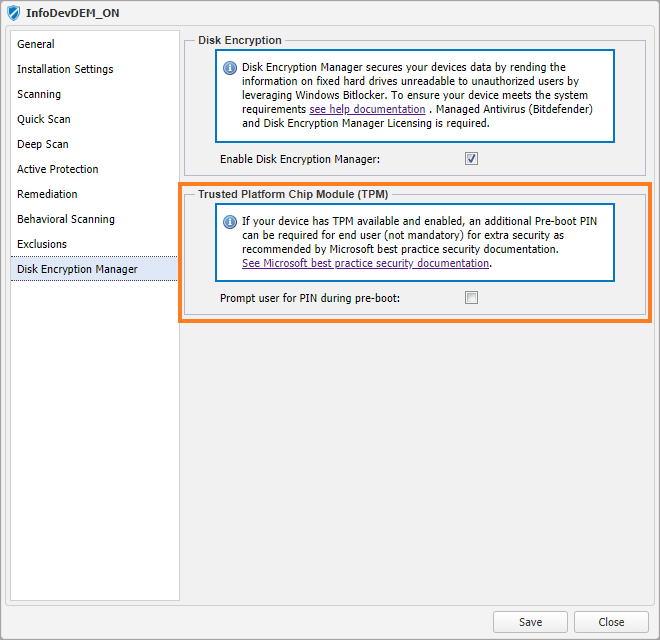Save the policy settings
This screenshot has height=640, width=660.
click(530, 622)
